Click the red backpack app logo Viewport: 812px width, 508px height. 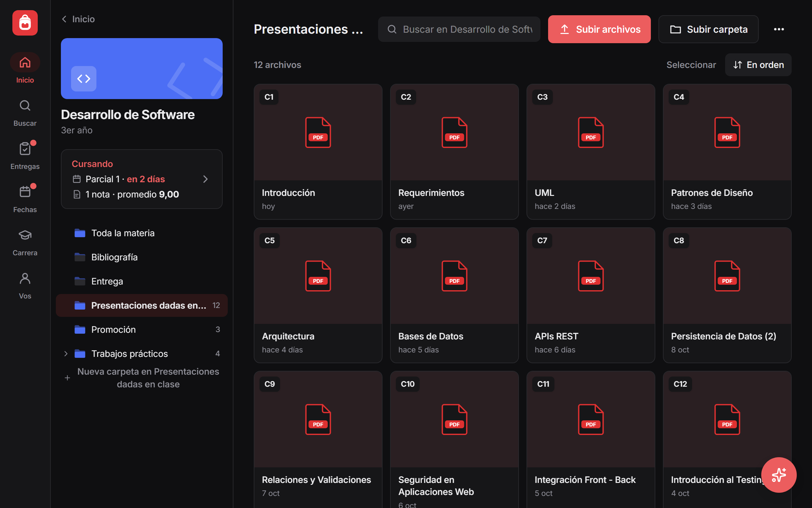click(25, 23)
